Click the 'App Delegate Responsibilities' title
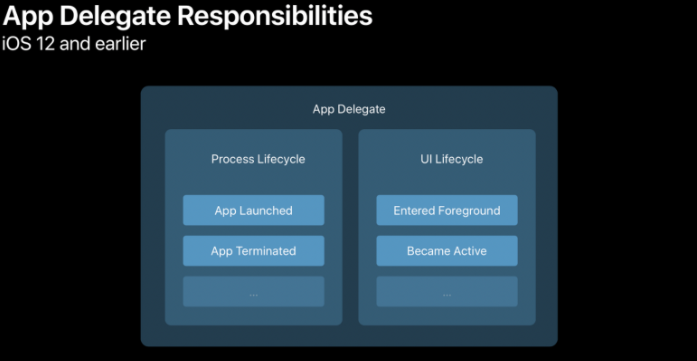The width and height of the screenshot is (697, 361). 187,16
